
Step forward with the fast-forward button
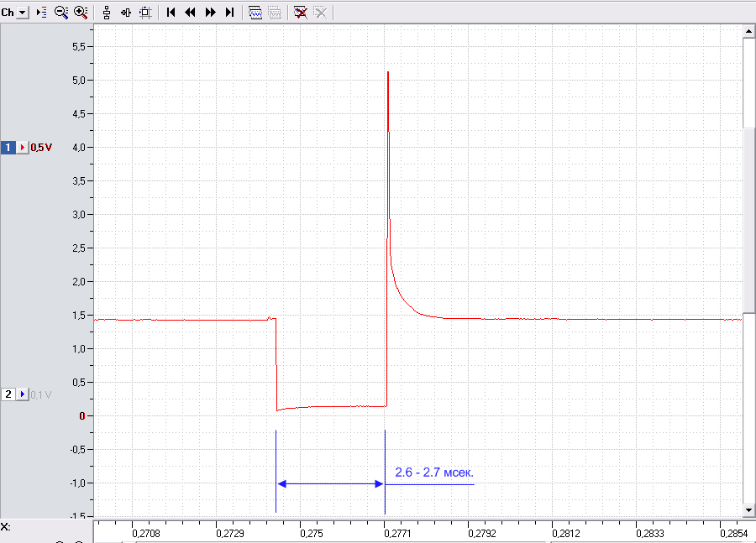(x=210, y=13)
